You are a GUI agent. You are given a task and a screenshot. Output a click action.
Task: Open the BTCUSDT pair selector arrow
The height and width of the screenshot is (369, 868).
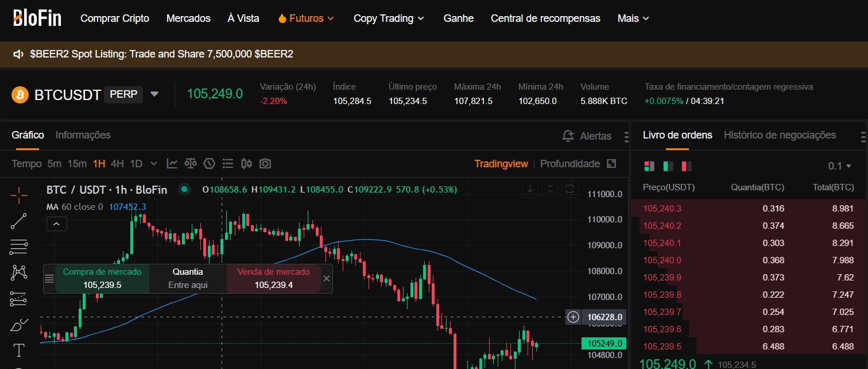(154, 94)
